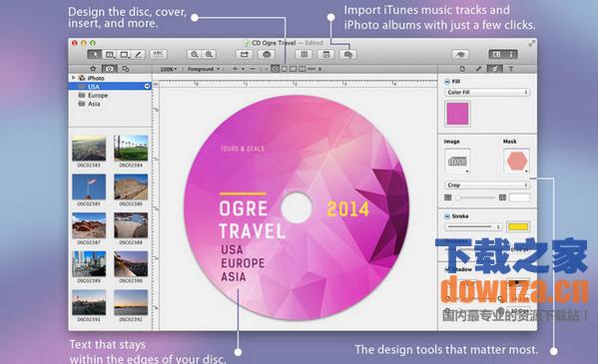The height and width of the screenshot is (364, 598).
Task: Open the camera photos source tab
Action: point(110,69)
